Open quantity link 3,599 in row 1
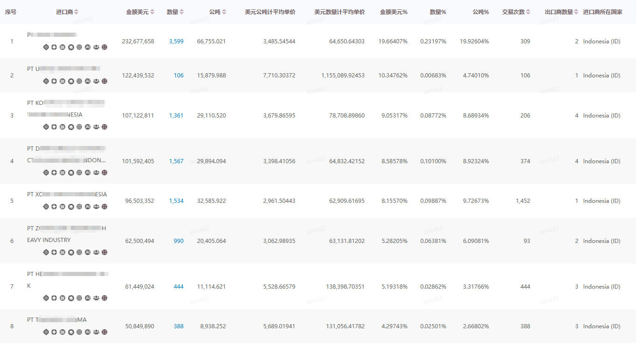 point(176,42)
